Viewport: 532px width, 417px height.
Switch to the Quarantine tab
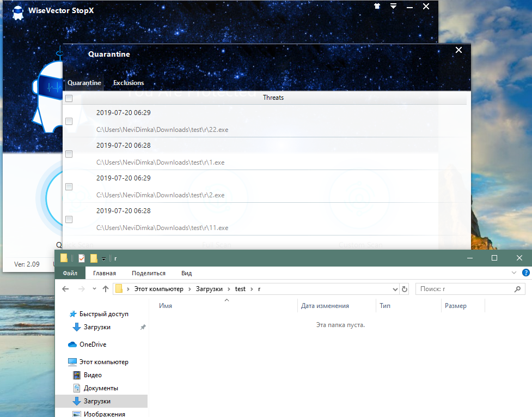[84, 82]
